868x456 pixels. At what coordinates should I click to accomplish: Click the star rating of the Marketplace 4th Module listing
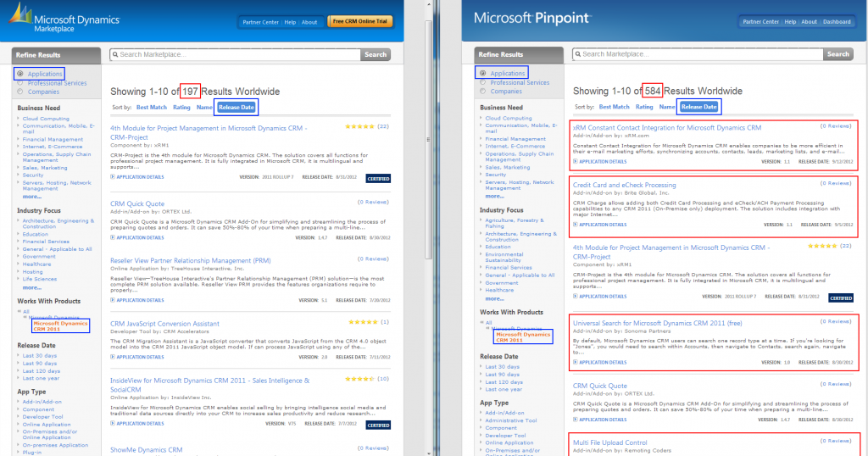tap(359, 127)
